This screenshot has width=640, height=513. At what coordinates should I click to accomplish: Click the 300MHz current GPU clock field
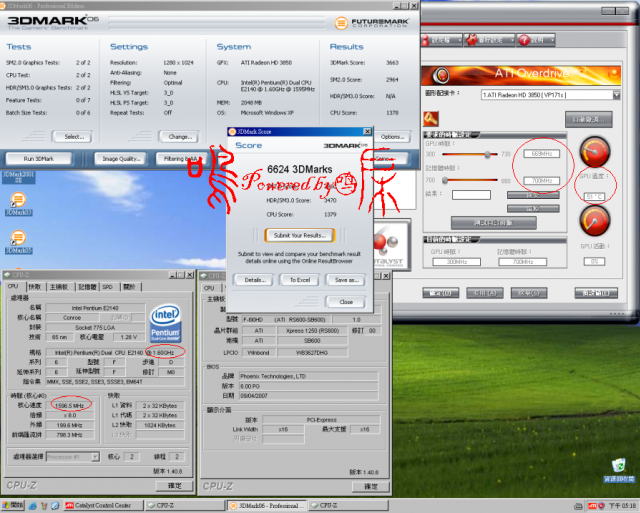[456, 262]
